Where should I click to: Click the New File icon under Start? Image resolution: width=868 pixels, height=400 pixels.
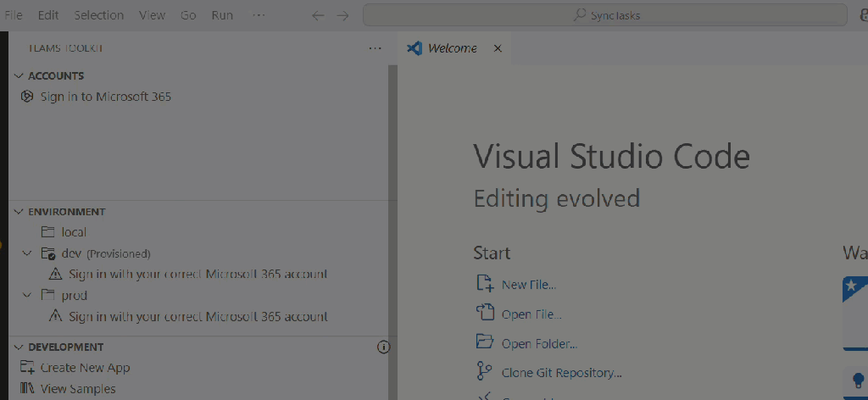click(x=484, y=284)
